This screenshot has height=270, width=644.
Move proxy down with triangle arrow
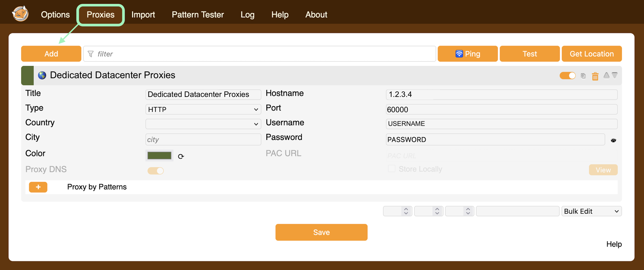pyautogui.click(x=615, y=75)
